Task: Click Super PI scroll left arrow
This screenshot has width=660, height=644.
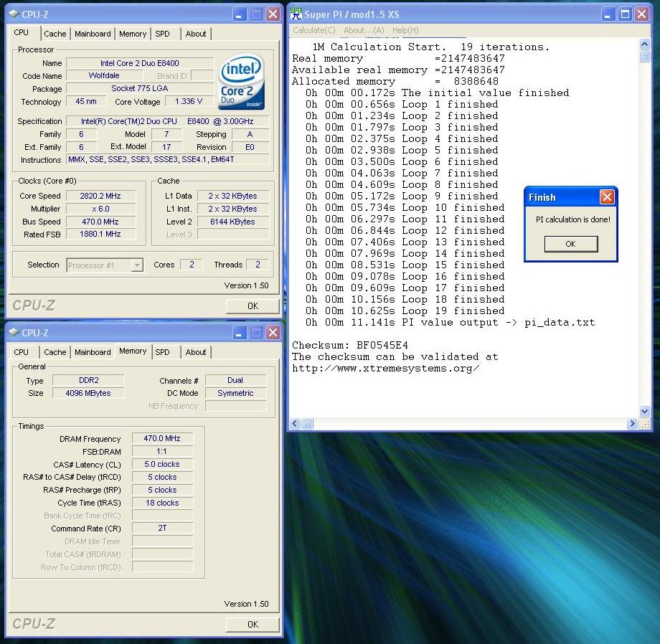Action: [295, 424]
